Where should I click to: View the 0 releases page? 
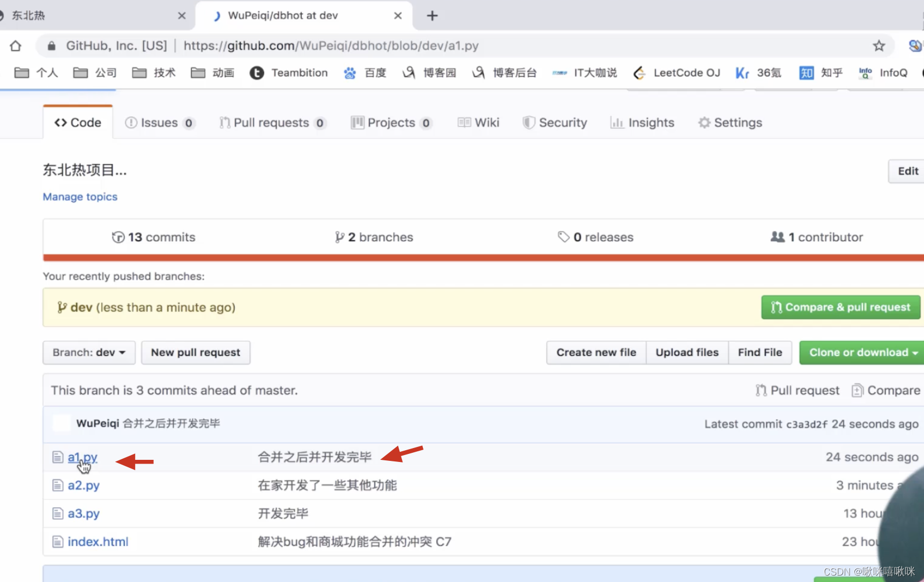pyautogui.click(x=595, y=237)
